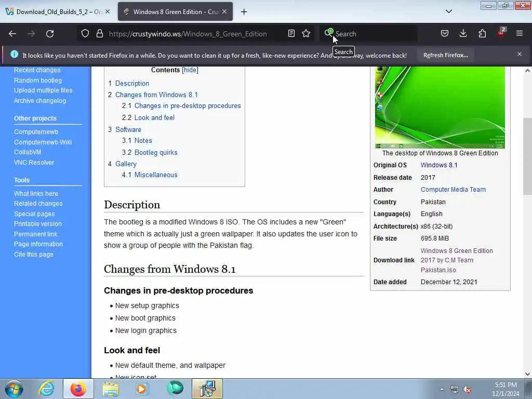532x399 pixels.
Task: Open Special pages sidebar link
Action: 34,214
